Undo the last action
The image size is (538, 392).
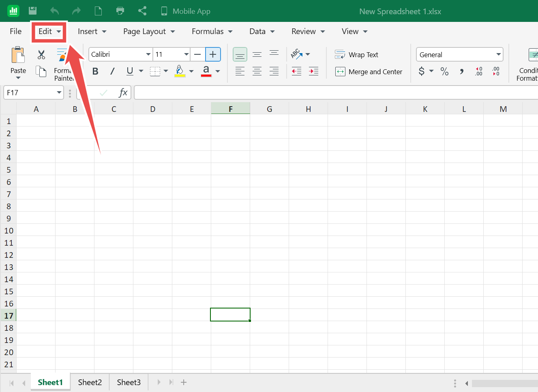pos(54,11)
